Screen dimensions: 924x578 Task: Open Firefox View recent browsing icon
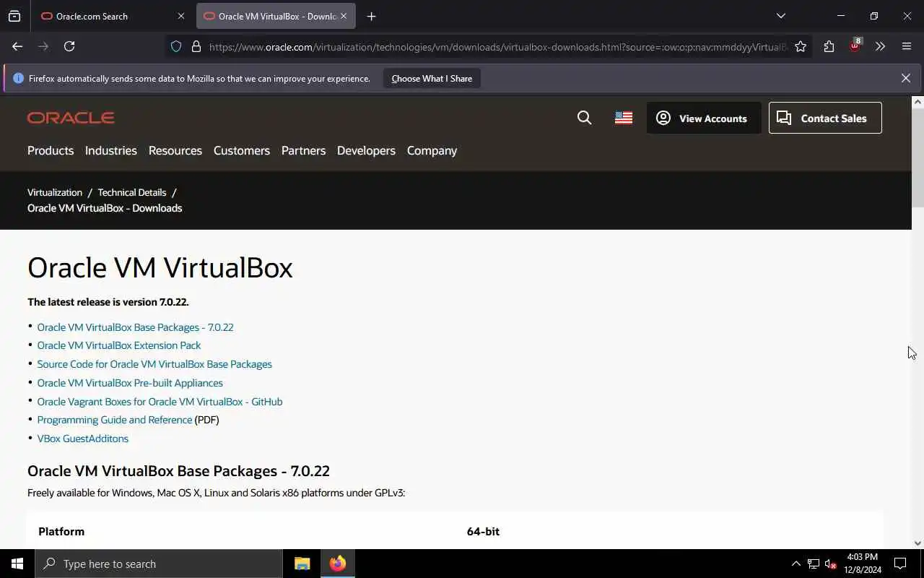click(14, 16)
